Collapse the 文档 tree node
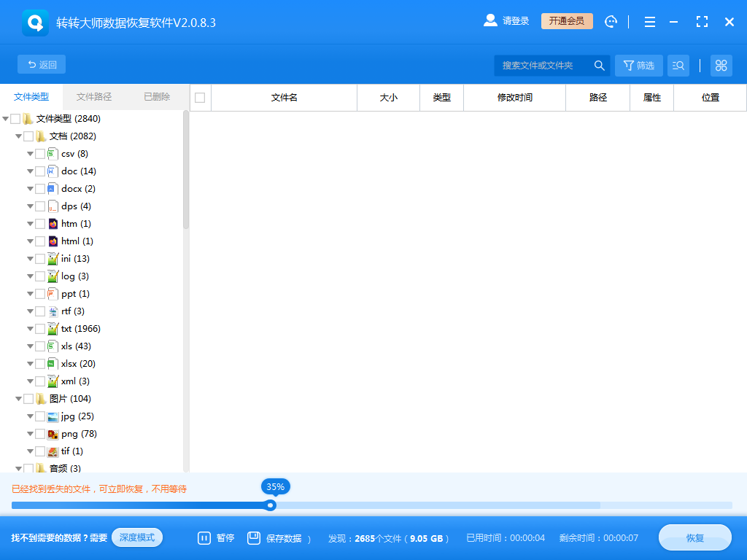Viewport: 747px width, 560px height. [x=18, y=136]
